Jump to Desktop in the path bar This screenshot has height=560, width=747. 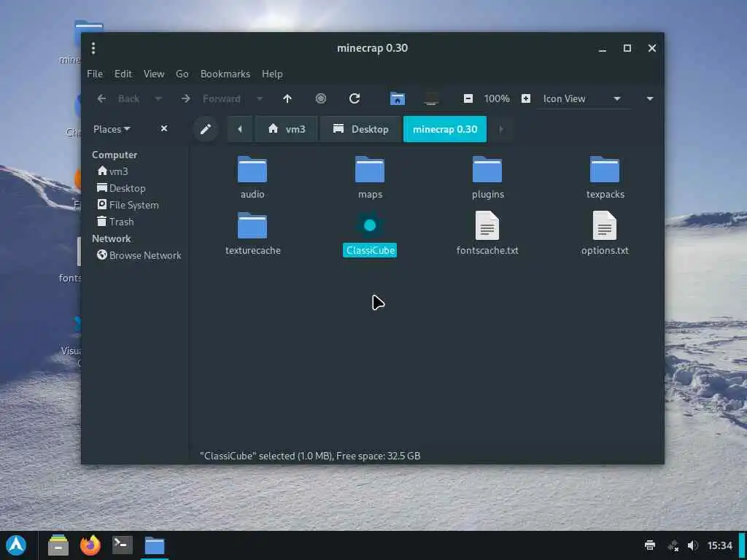click(360, 129)
